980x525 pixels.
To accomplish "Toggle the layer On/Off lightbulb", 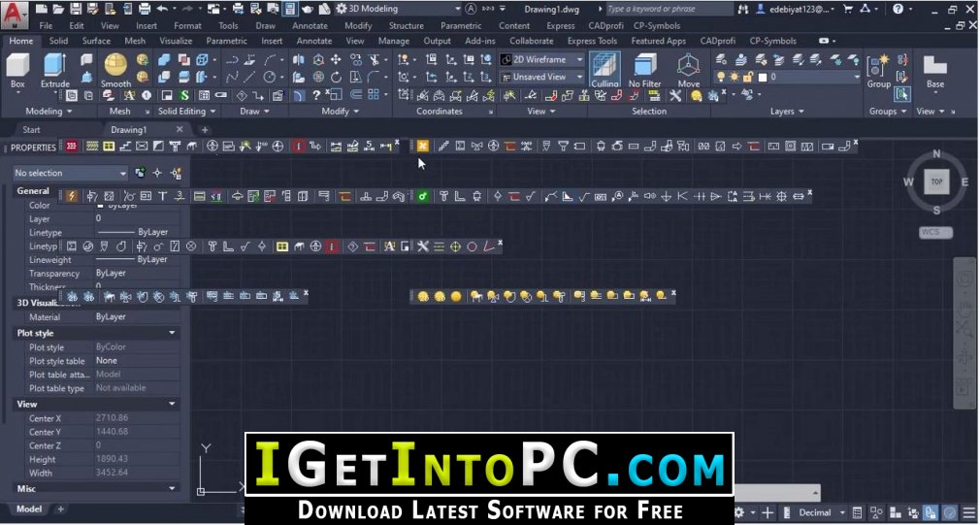I will 721,77.
